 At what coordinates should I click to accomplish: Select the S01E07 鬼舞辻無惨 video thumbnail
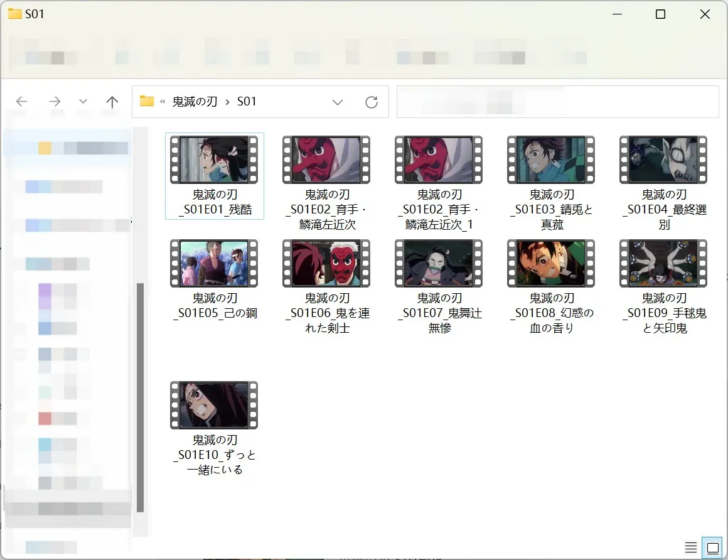[439, 263]
